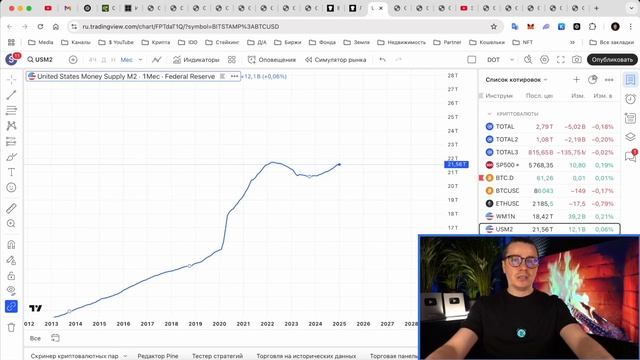Change chart type with the line icon
This screenshot has height=360, width=640.
(x=157, y=60)
